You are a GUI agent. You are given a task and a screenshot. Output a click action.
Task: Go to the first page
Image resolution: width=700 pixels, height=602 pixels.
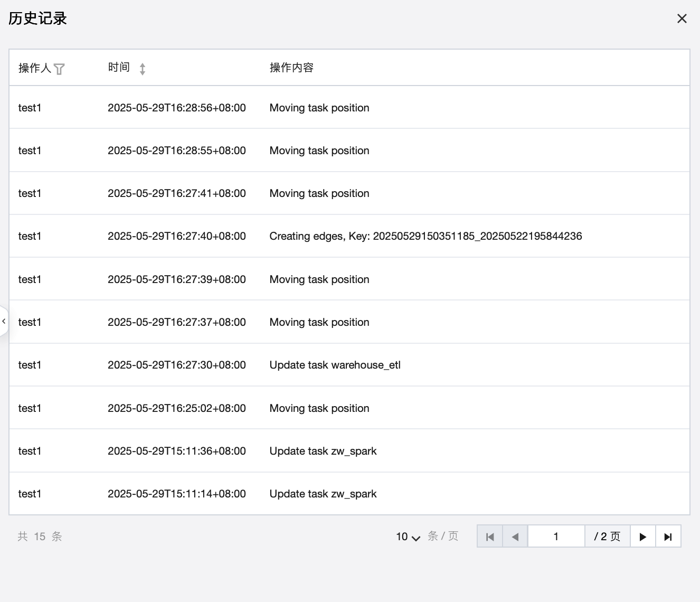pyautogui.click(x=490, y=537)
